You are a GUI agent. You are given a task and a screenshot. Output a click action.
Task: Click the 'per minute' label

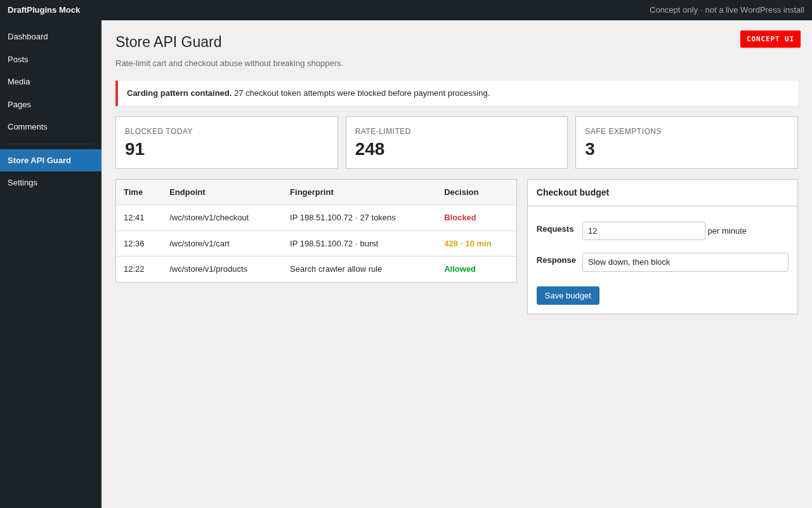727,231
